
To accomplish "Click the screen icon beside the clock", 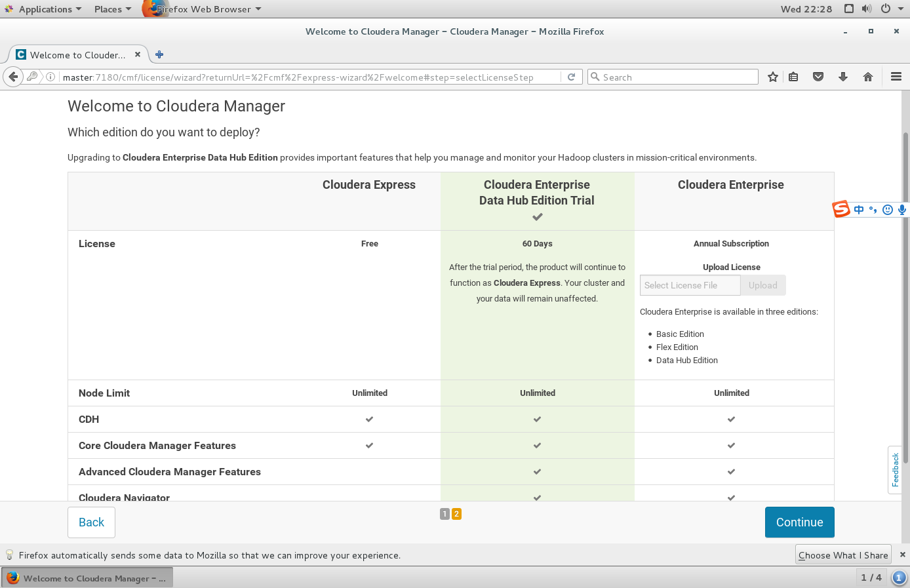I will coord(849,9).
